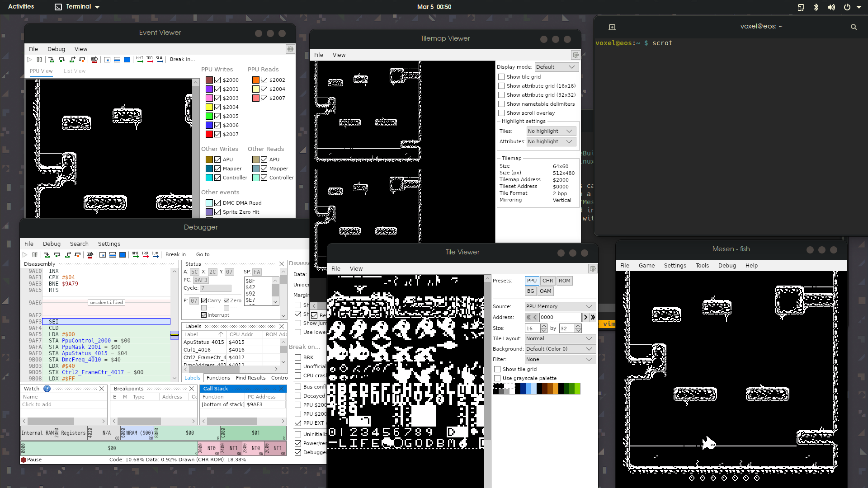This screenshot has width=868, height=488.
Task: Run one scanline in Debugger toolbar
Action: click(113, 255)
